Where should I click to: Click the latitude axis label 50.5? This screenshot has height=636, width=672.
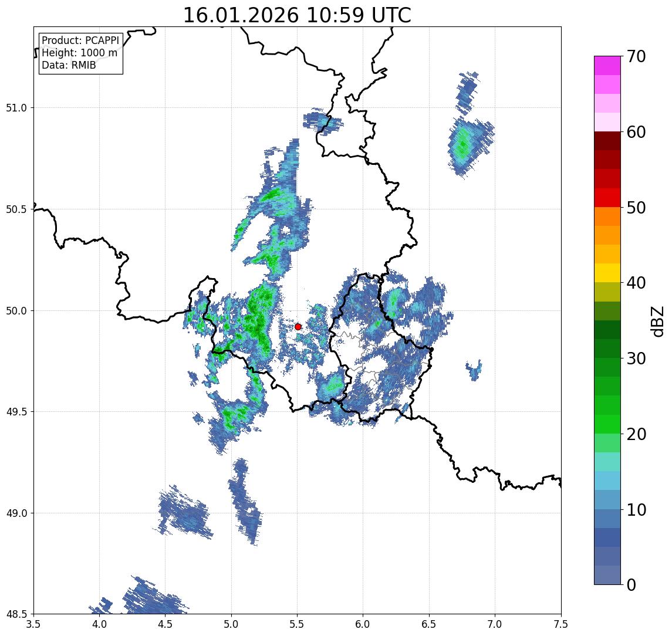[16, 209]
